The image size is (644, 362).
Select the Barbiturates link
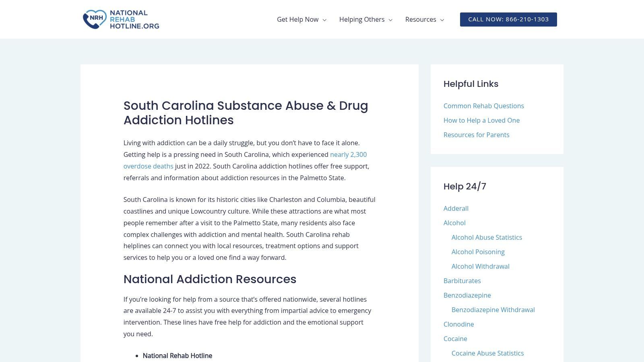click(x=462, y=281)
